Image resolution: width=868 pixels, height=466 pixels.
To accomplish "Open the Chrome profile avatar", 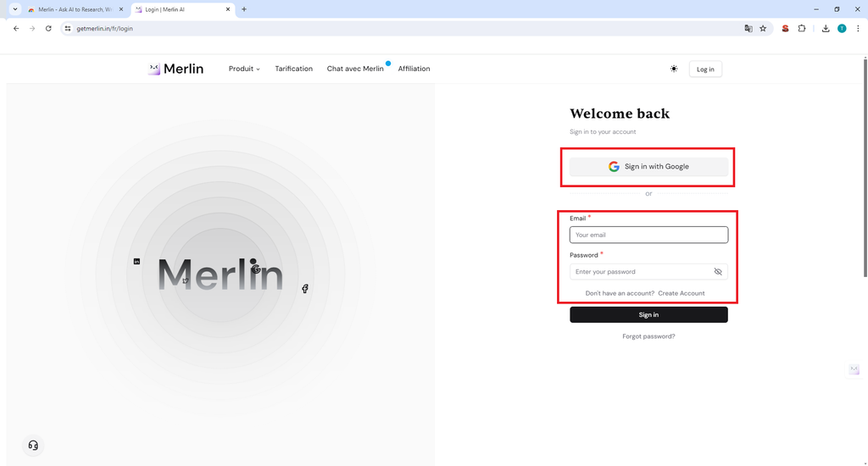I will pyautogui.click(x=842, y=28).
